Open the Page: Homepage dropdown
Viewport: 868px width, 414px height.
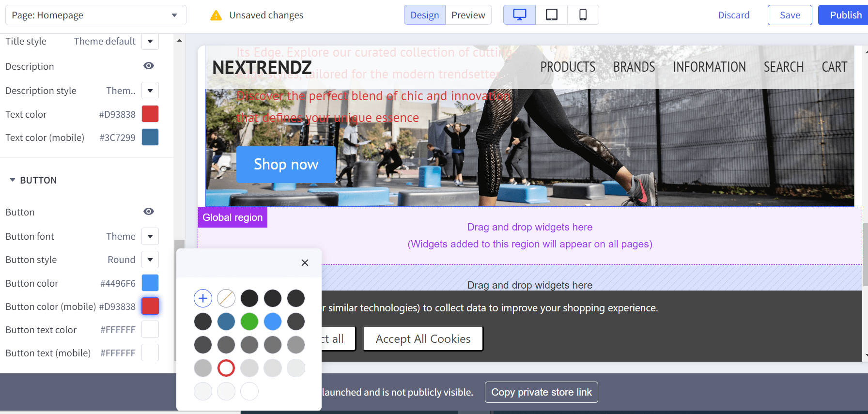(96, 15)
